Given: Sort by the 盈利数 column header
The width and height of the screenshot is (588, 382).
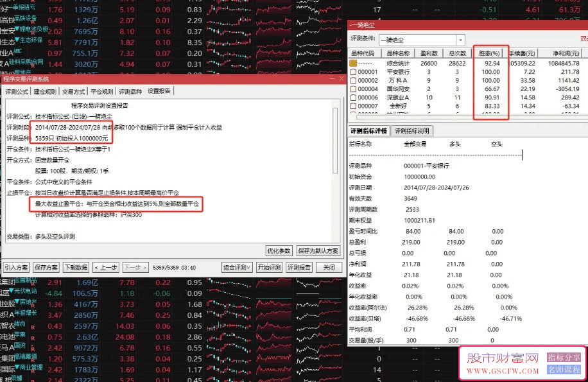Looking at the screenshot, I should point(429,53).
